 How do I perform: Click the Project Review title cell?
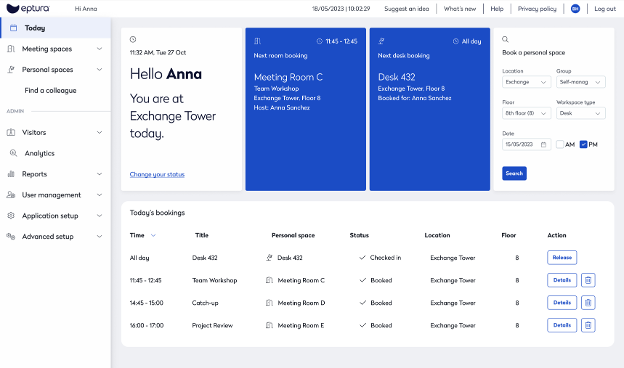[212, 325]
